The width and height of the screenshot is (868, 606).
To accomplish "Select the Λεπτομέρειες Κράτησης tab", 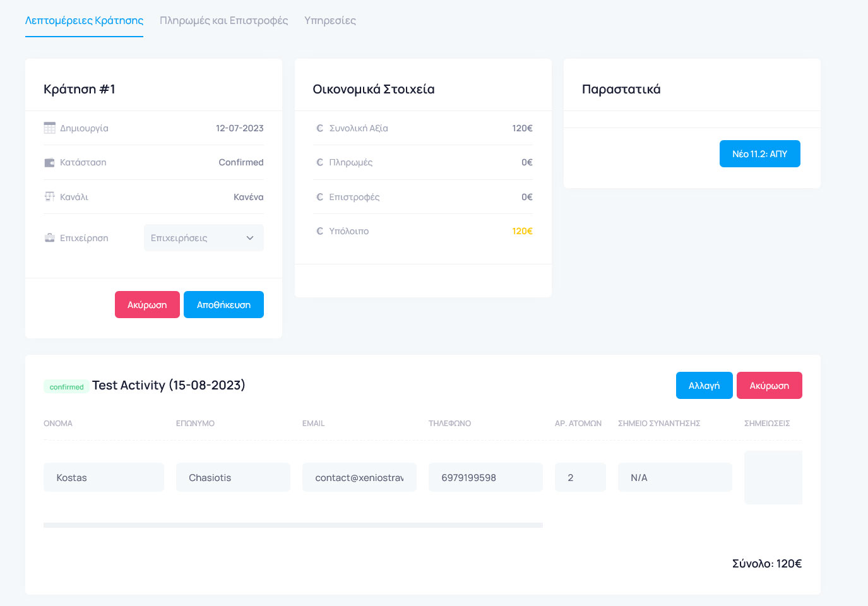I will [84, 20].
